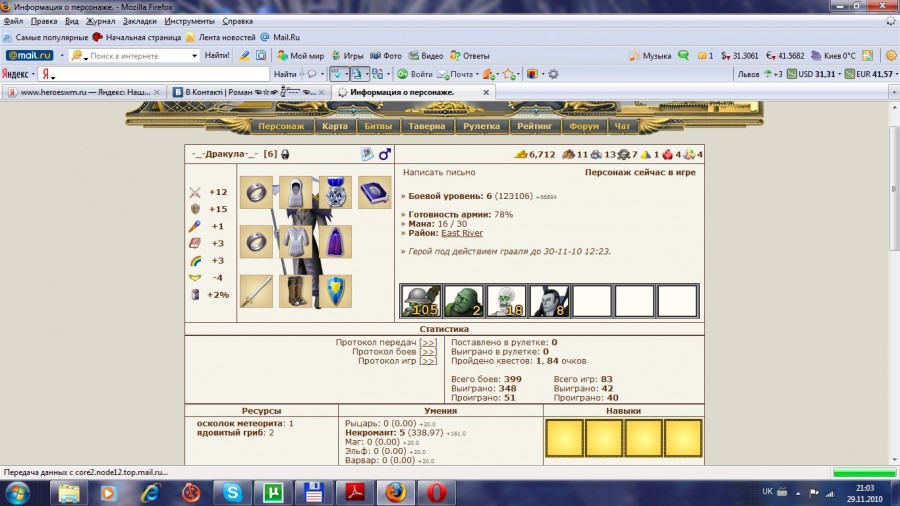Click the sword weapon slot

[256, 291]
